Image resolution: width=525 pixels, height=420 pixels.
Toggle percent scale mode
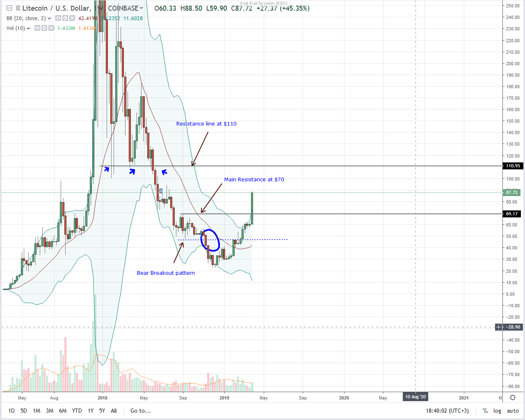coord(485,411)
